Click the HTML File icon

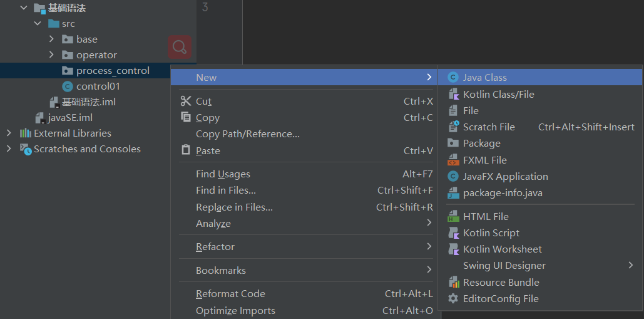[453, 216]
